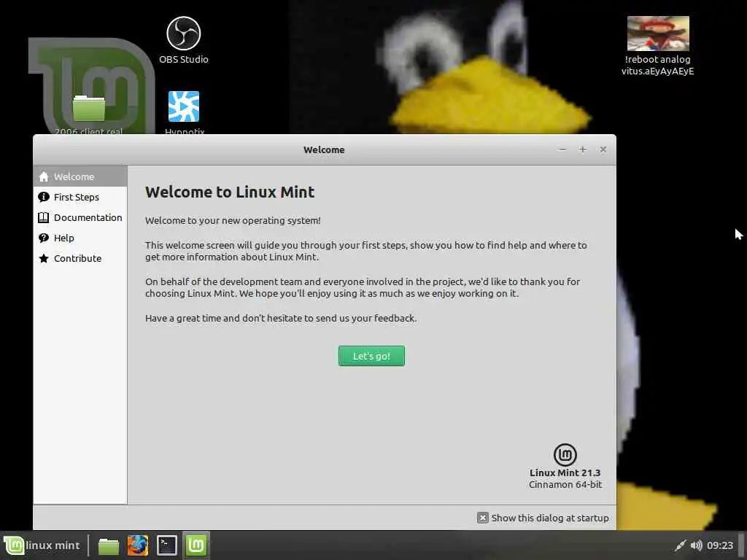
Task: Open OBS Studio desktop icon
Action: point(183,40)
